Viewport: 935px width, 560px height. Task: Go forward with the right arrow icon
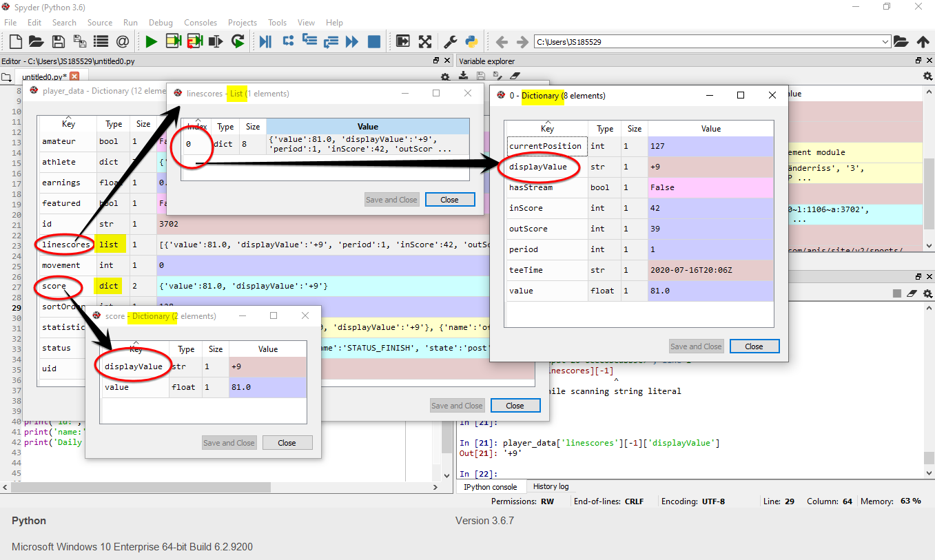[522, 41]
